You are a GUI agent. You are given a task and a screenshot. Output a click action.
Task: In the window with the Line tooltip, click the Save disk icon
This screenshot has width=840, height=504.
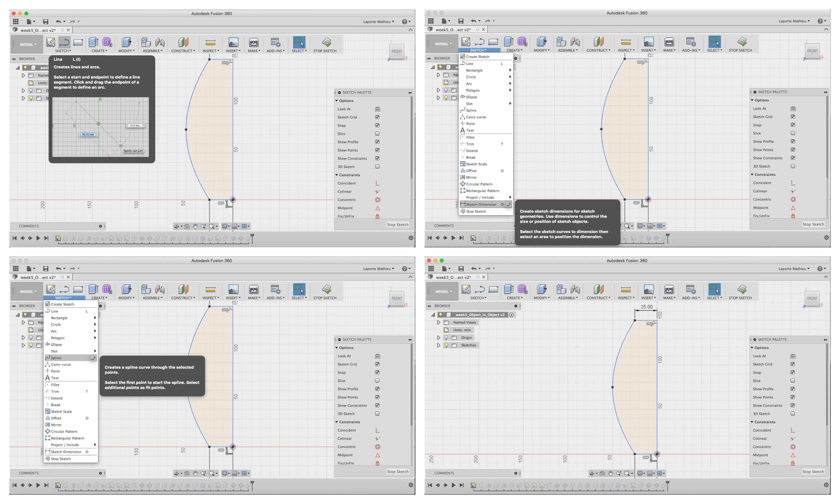click(45, 21)
